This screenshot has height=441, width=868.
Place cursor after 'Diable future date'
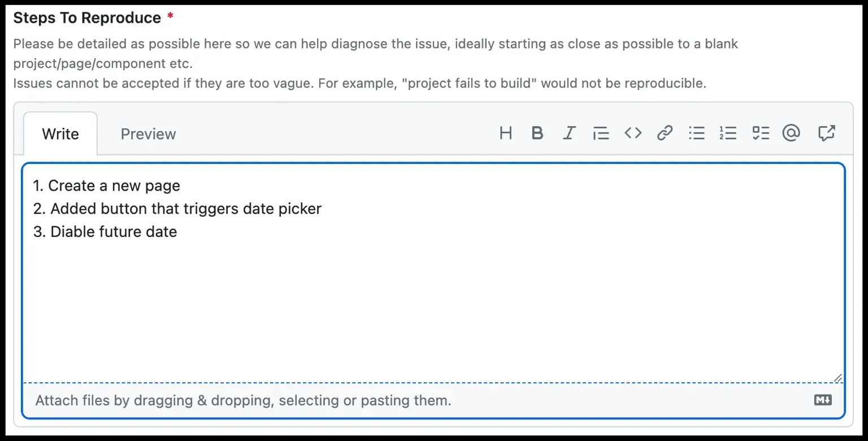[x=178, y=232]
